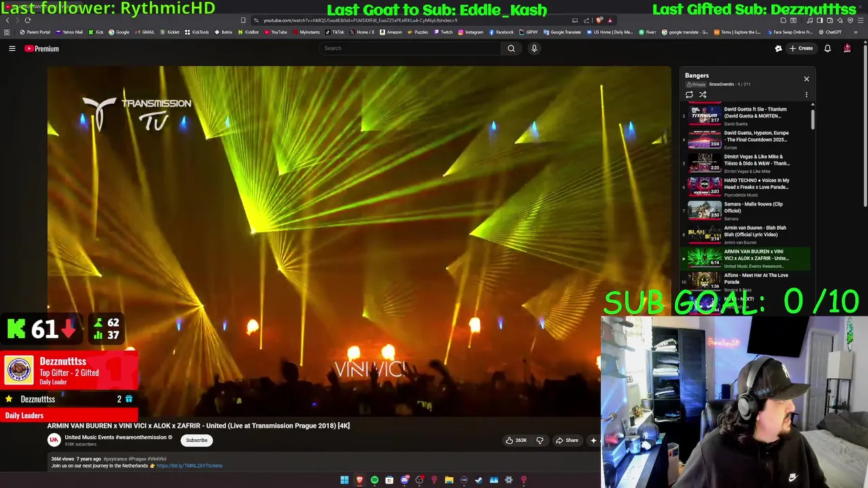Screen dimensions: 868x488
Task: Open File Explorer folder in taskbar
Action: [449, 481]
